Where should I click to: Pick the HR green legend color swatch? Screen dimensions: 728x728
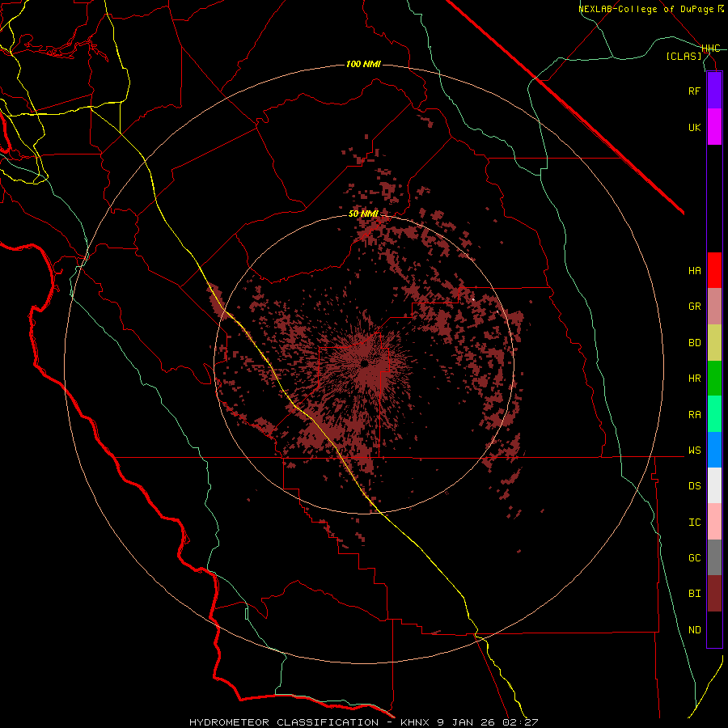[714, 379]
